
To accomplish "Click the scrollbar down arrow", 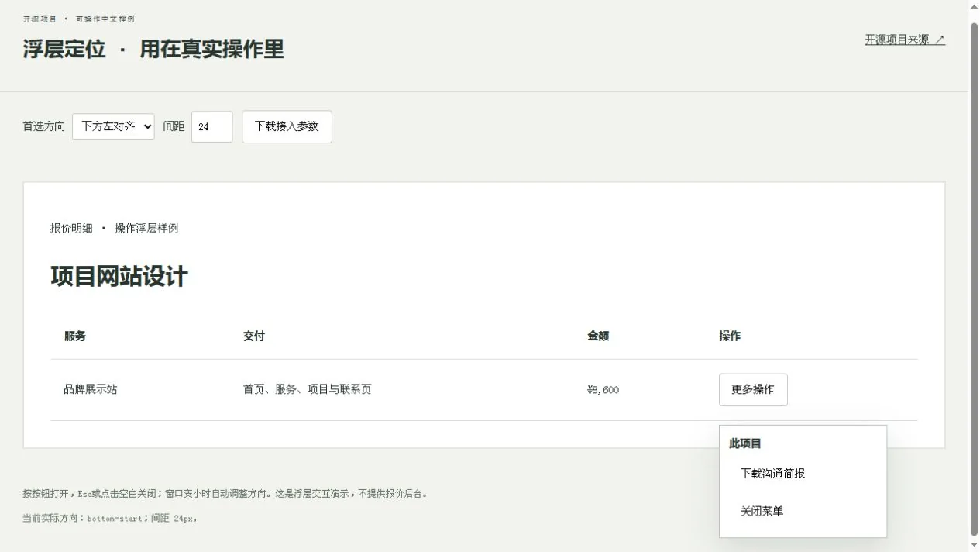I will [974, 546].
